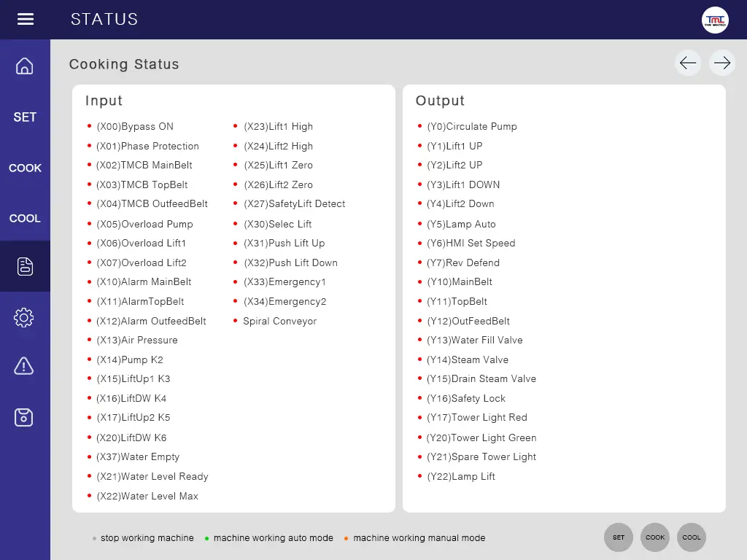Open the hamburger menu

26,20
